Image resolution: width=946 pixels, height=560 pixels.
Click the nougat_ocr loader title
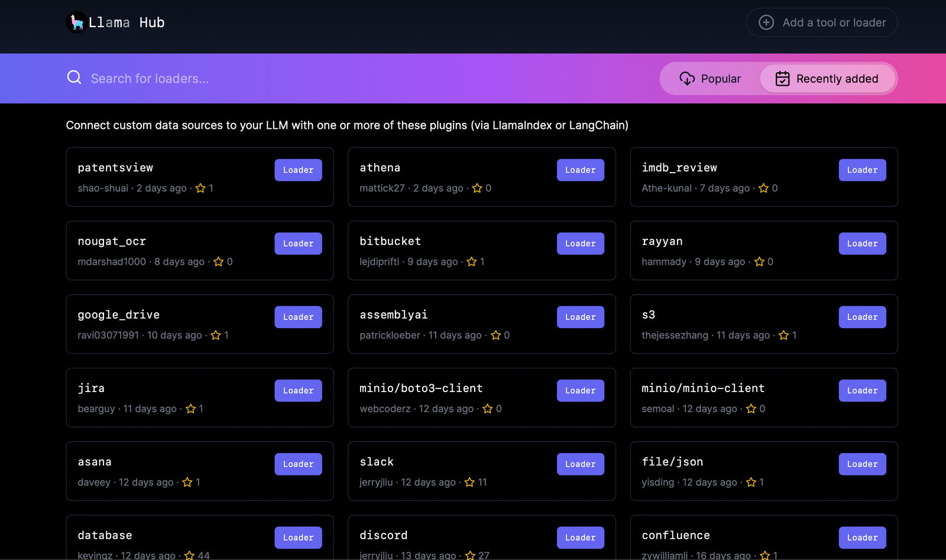coord(112,241)
